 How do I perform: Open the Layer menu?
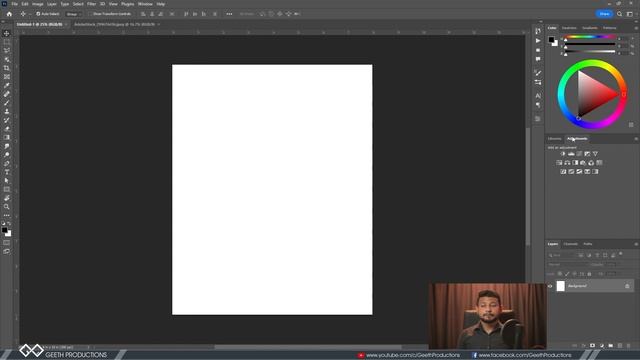(x=52, y=4)
